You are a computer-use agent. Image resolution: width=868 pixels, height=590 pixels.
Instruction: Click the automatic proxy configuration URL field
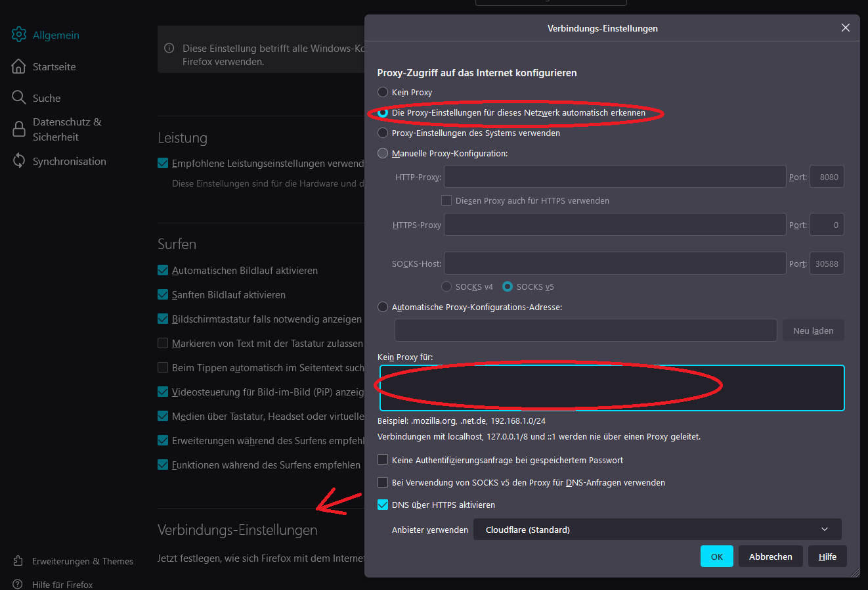click(586, 330)
